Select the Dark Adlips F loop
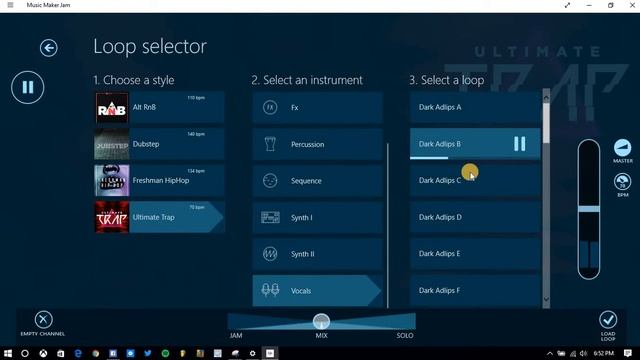 475,290
